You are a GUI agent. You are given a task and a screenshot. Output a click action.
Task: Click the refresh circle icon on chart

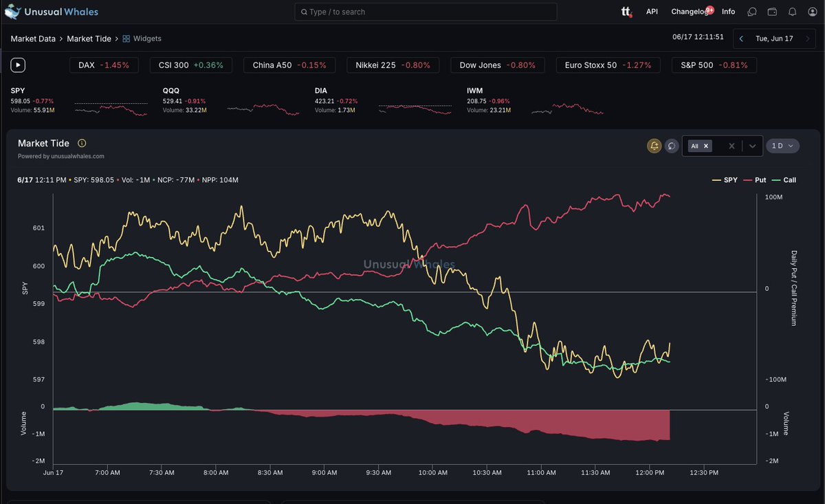[672, 146]
